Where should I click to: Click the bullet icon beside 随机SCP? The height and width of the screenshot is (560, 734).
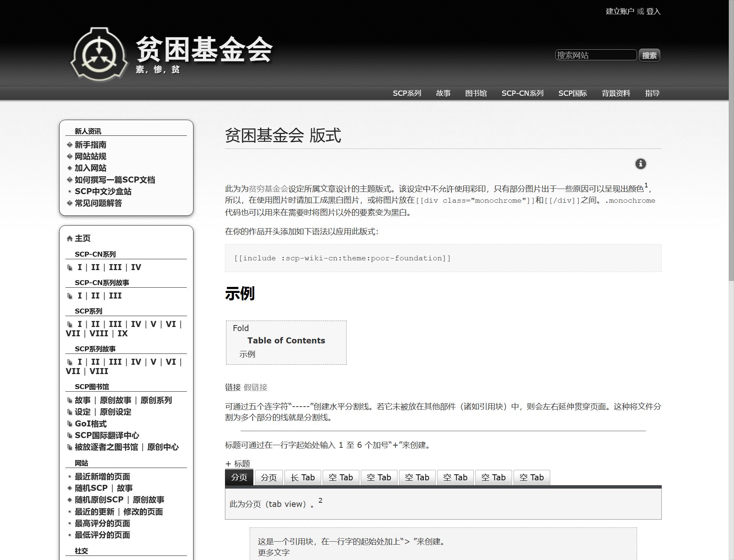point(70,488)
